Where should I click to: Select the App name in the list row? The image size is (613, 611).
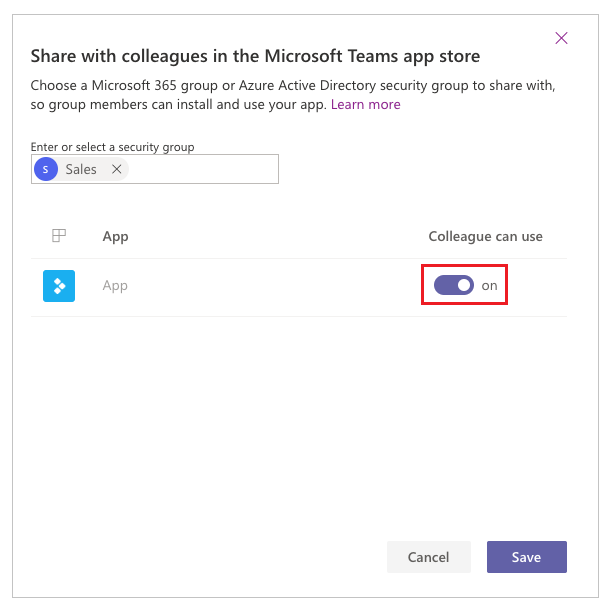tap(115, 285)
